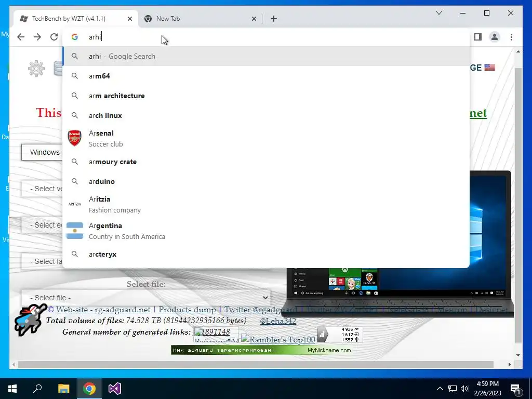
Task: Click the visitor statistics counter badge
Action: 340,335
